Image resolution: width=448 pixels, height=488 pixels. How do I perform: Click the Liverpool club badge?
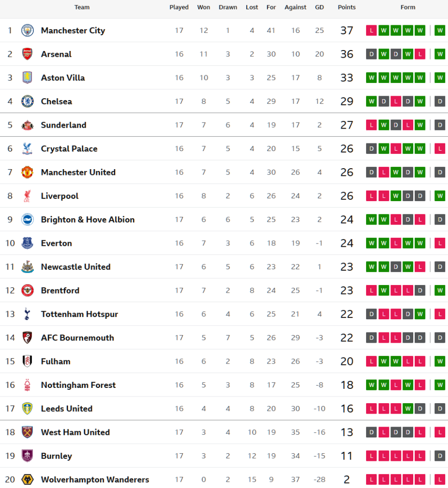(28, 196)
